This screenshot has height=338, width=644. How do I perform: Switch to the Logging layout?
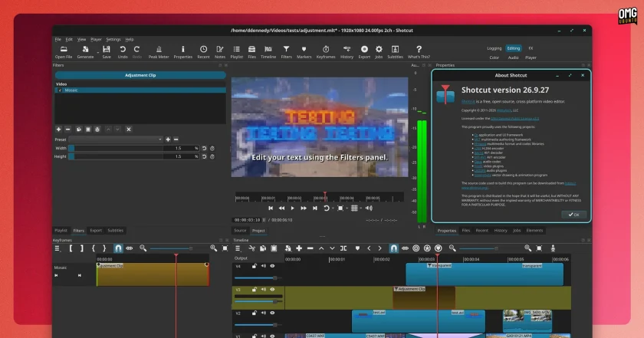[x=494, y=48]
